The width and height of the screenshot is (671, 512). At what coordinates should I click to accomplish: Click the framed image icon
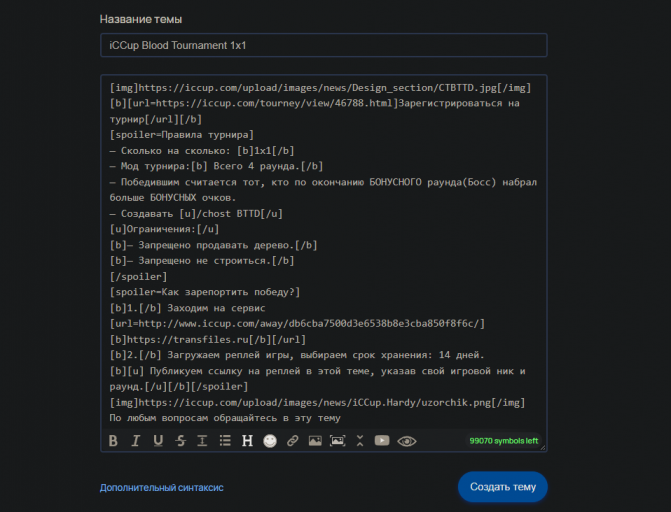point(338,441)
